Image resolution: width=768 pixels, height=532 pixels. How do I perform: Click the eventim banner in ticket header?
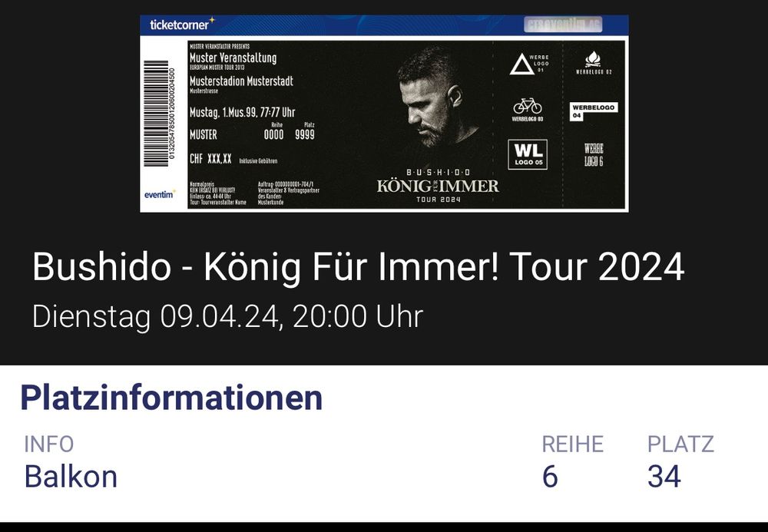coord(563,25)
